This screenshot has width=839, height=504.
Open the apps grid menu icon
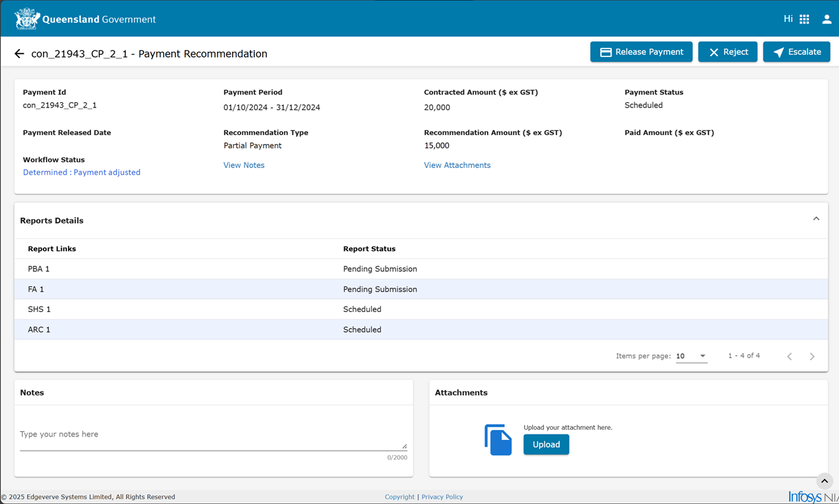tap(804, 19)
